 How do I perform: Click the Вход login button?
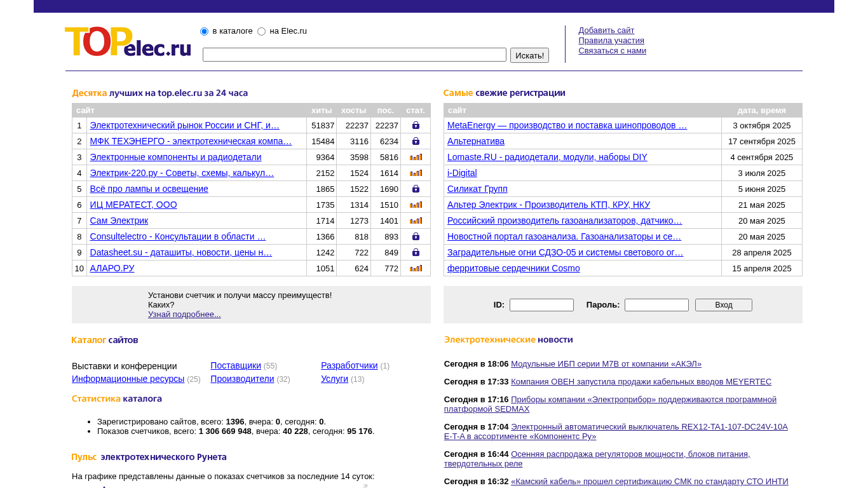pyautogui.click(x=723, y=305)
